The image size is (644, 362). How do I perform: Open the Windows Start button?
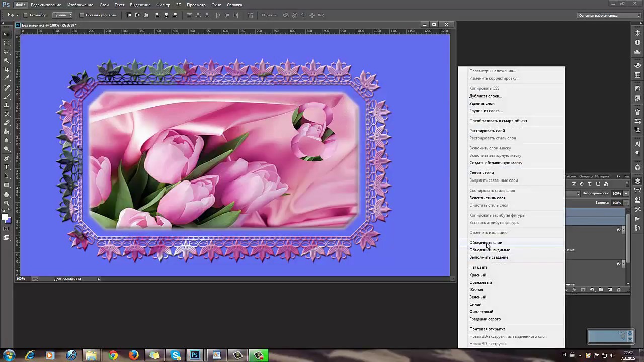pos(9,355)
